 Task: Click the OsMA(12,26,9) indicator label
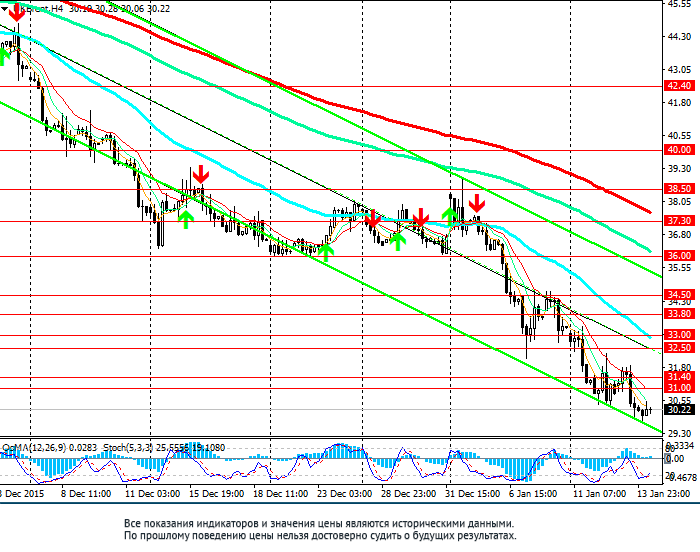[x=34, y=447]
